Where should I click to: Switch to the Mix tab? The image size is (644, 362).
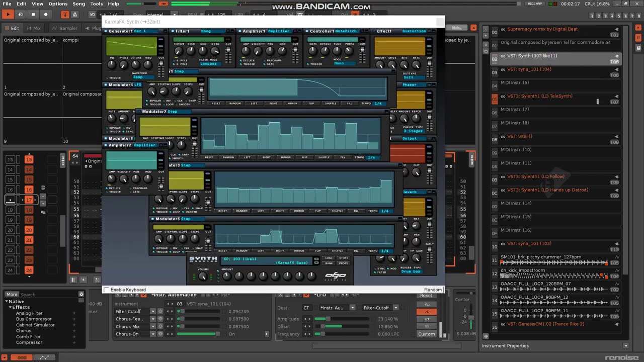[x=34, y=28]
